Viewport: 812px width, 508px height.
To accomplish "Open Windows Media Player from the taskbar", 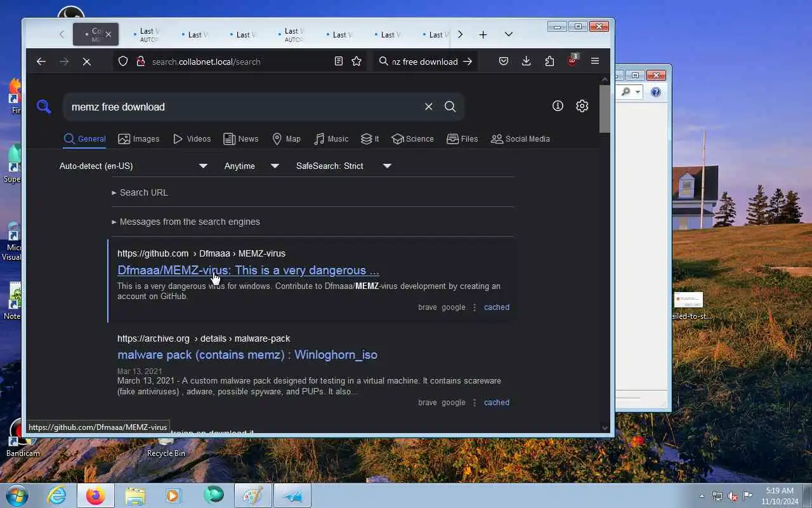I will pyautogui.click(x=173, y=495).
